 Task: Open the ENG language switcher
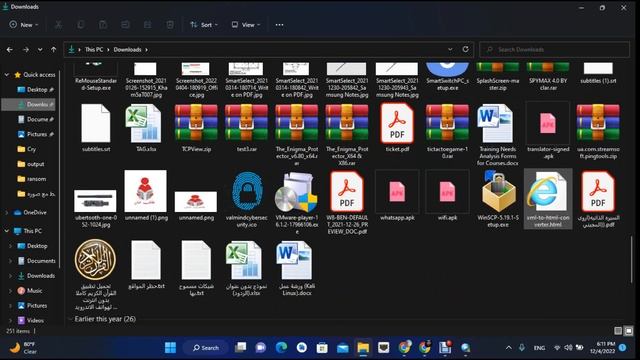[x=539, y=348]
